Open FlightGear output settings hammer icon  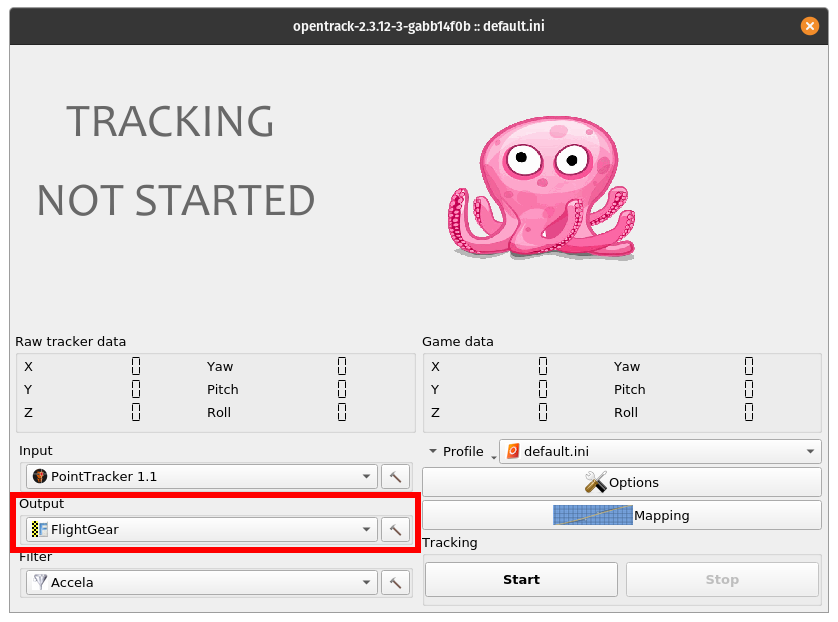[x=395, y=530]
